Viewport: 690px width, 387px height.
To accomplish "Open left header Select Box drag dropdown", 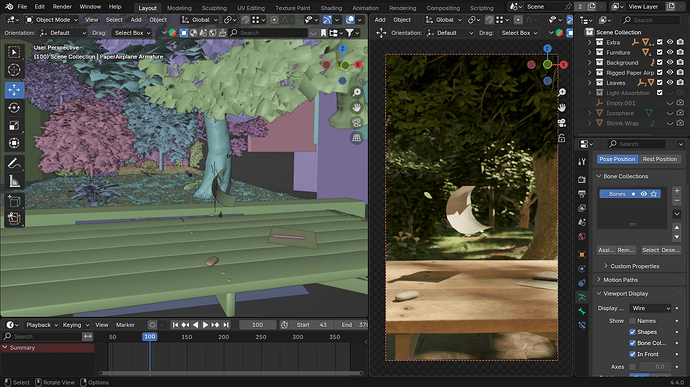I will pyautogui.click(x=131, y=33).
